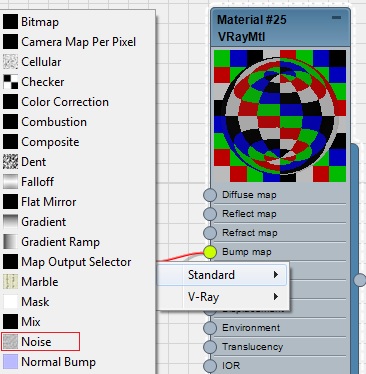Image resolution: width=366 pixels, height=374 pixels.
Task: Click the IOR slot label
Action: coord(231,366)
